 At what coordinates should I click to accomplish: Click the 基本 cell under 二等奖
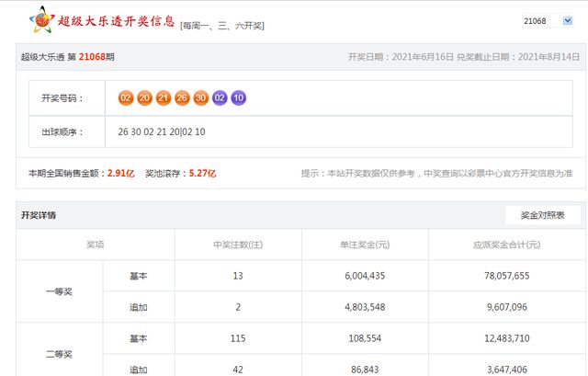click(x=139, y=338)
